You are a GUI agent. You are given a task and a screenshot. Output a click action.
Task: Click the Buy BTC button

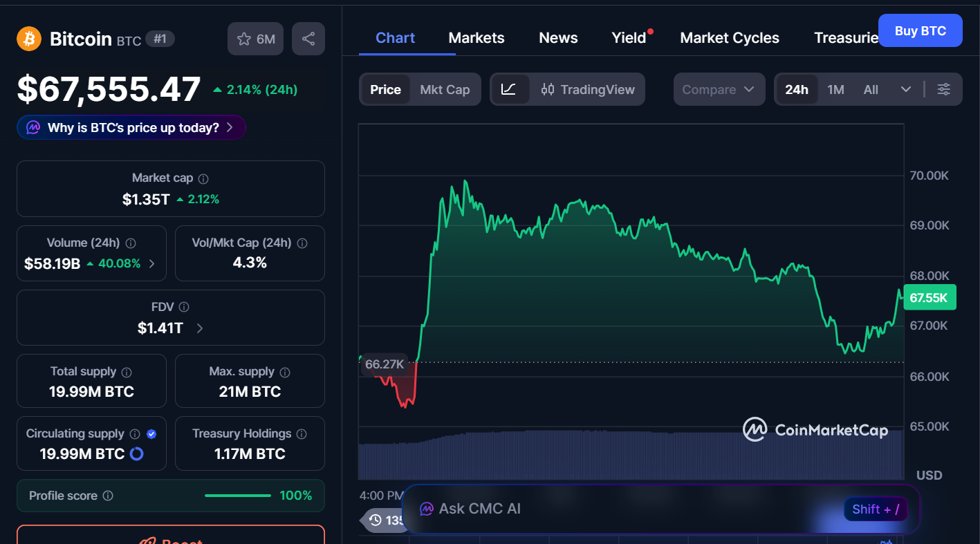920,30
